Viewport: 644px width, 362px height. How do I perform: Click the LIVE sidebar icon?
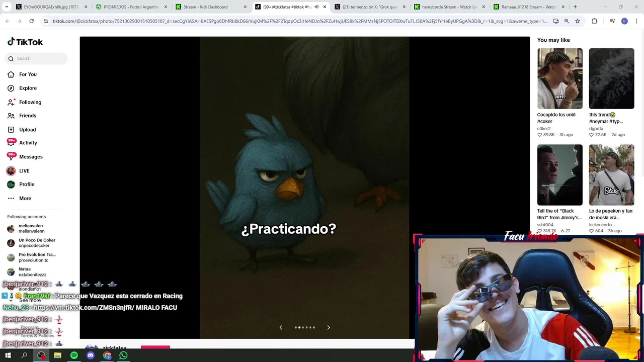[11, 171]
